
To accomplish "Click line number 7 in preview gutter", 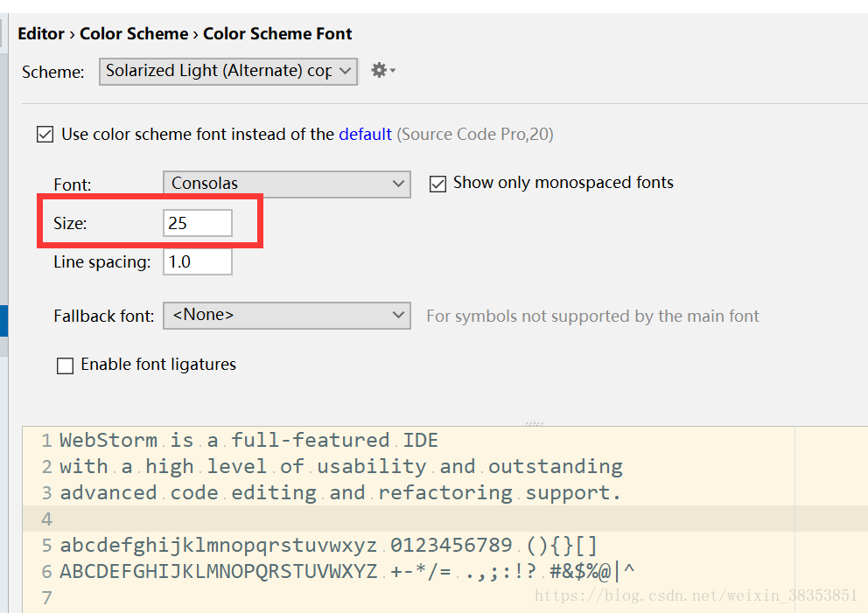I will click(x=46, y=598).
